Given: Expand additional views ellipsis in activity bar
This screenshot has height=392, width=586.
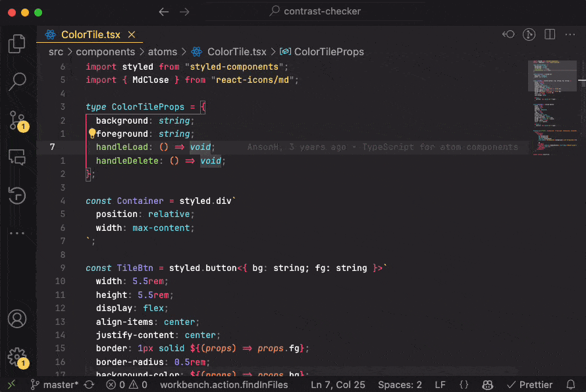Looking at the screenshot, I should point(17,233).
